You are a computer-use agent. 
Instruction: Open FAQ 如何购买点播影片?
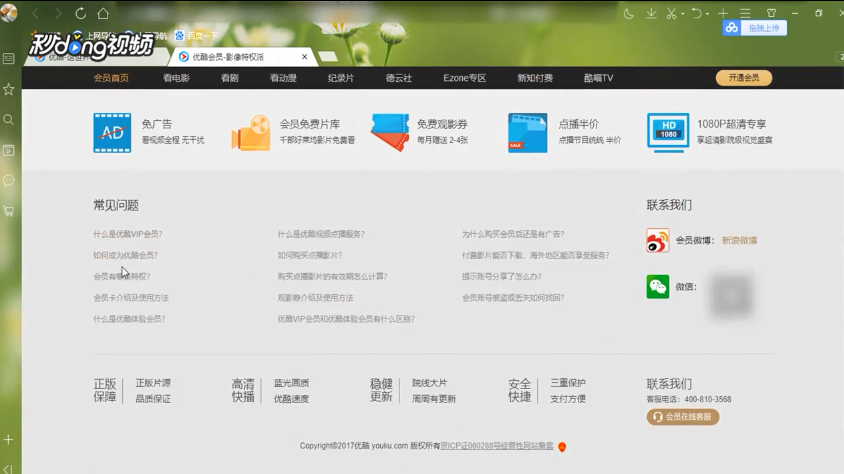(310, 255)
